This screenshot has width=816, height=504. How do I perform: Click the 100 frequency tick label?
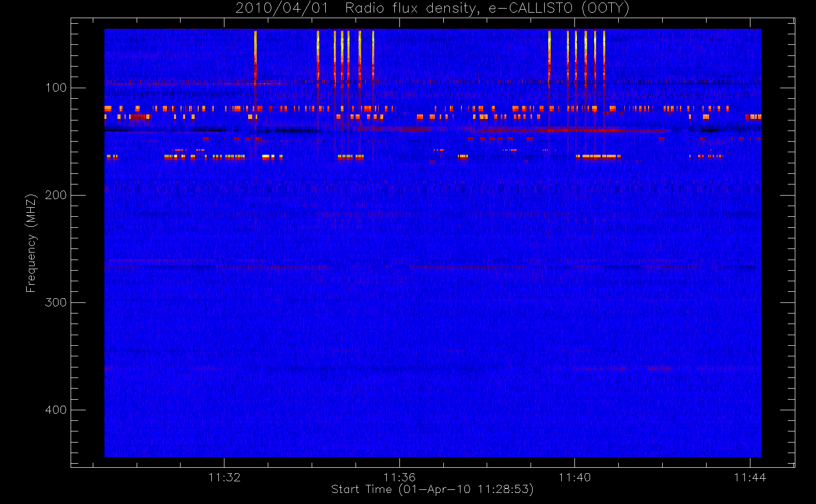pyautogui.click(x=55, y=88)
